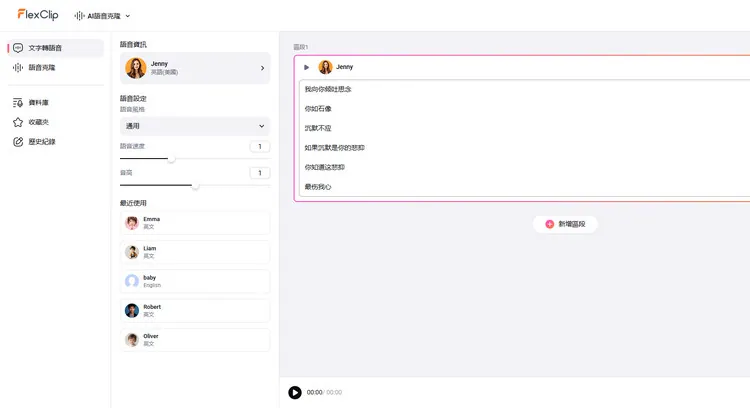Open the Jenny voice selection card
750x408 pixels.
coord(195,68)
